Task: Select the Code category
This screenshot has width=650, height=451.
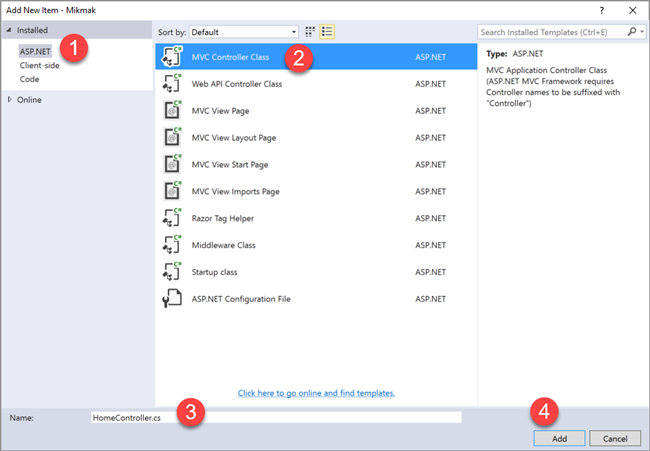Action: click(x=29, y=79)
